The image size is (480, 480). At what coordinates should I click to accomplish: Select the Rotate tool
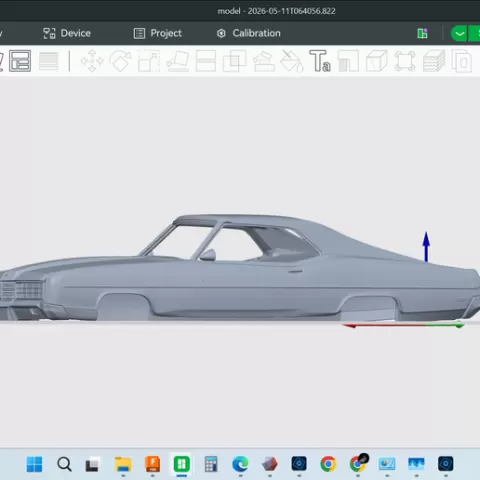click(x=121, y=61)
